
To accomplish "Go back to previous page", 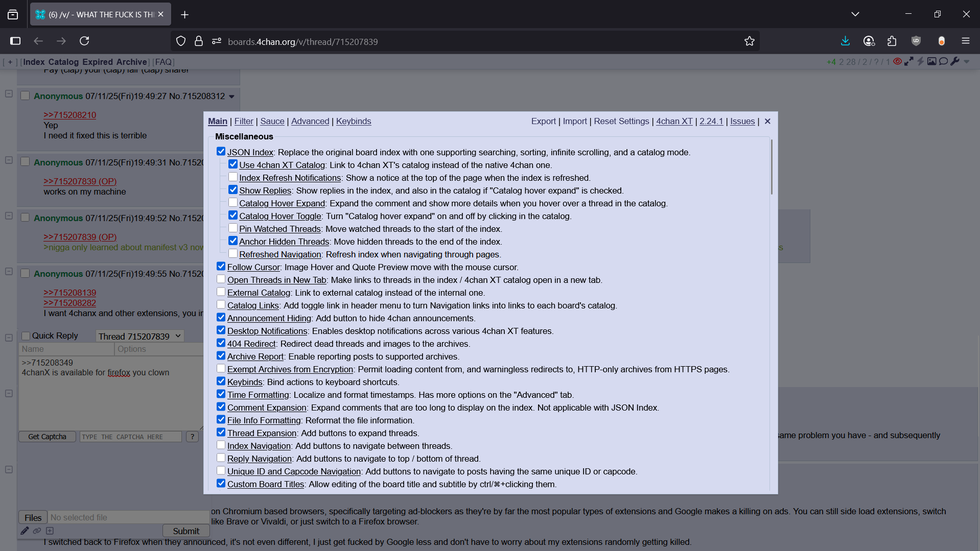I will [38, 41].
